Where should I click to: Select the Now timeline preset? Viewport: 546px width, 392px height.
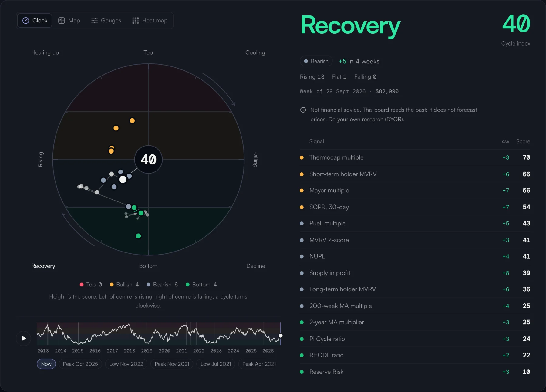(x=46, y=364)
